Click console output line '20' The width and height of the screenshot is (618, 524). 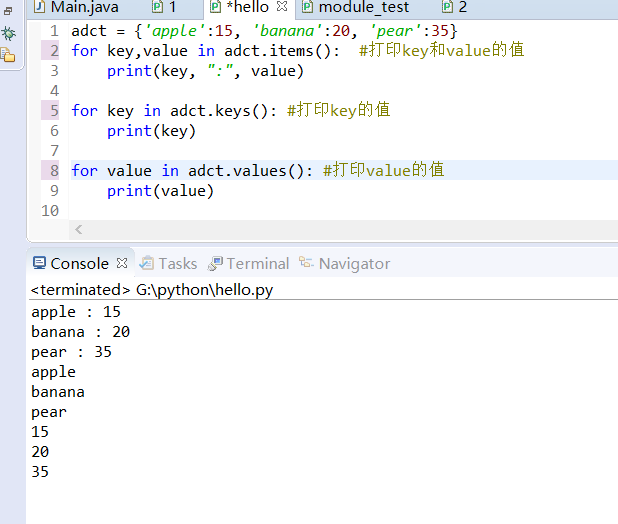pos(40,452)
